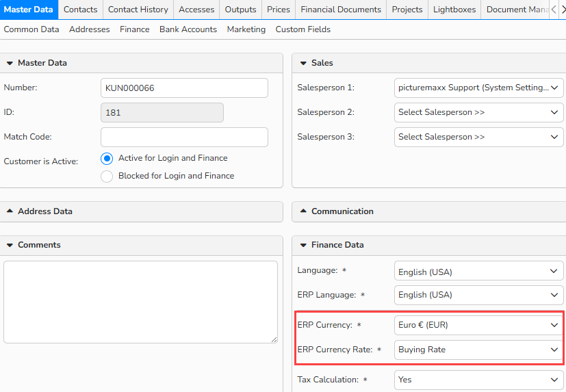Grab the Comments text area resize handle
The width and height of the screenshot is (566, 392).
(274, 339)
